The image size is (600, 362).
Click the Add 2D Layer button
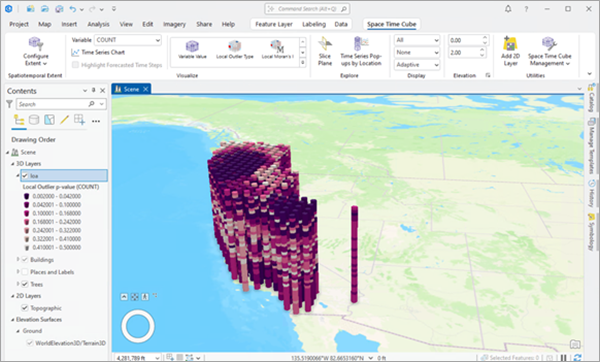pyautogui.click(x=510, y=51)
